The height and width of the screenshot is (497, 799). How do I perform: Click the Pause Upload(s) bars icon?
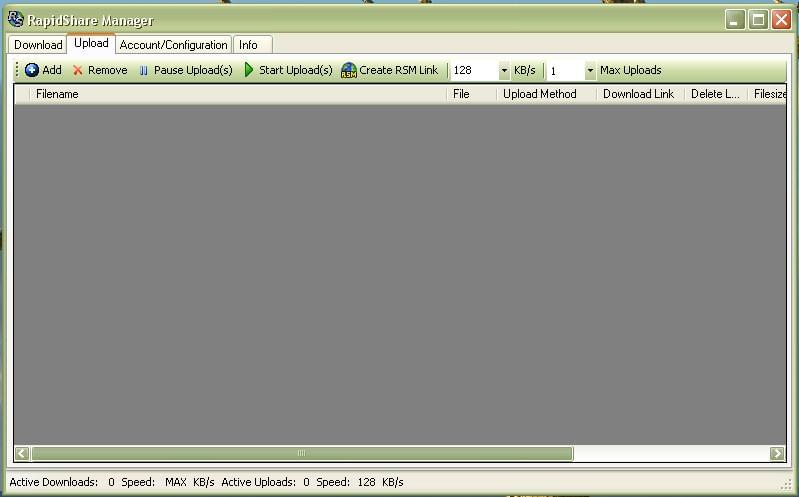pyautogui.click(x=144, y=70)
